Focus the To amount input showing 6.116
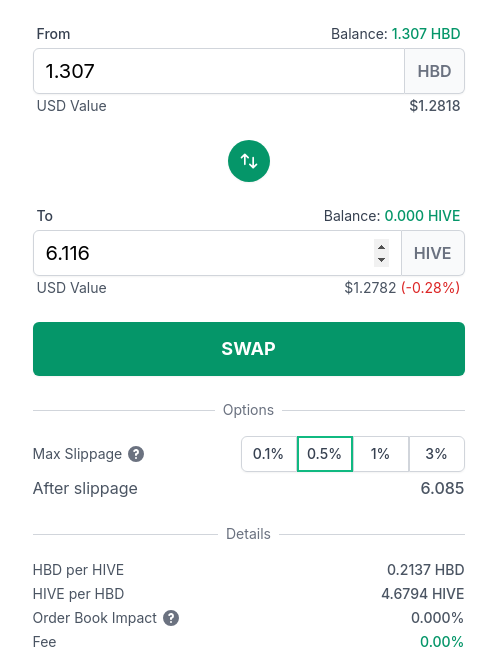Image resolution: width=501 pixels, height=671 pixels. click(203, 253)
